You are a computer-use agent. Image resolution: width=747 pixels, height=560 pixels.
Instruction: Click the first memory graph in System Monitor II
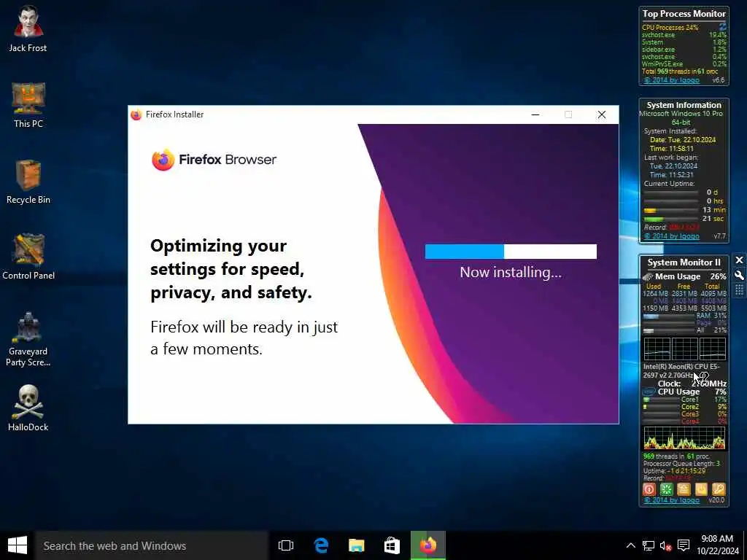tap(657, 349)
